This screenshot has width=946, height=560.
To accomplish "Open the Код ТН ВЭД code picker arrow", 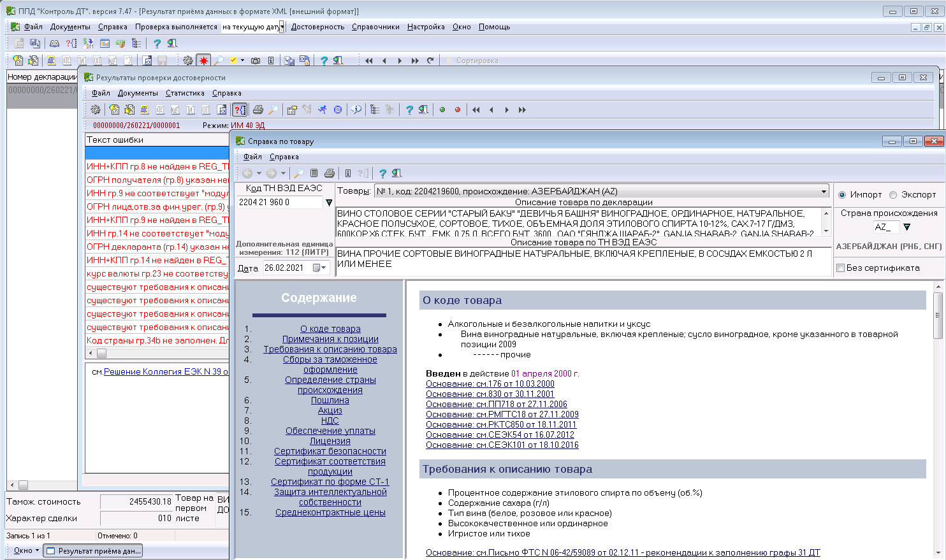I will pyautogui.click(x=329, y=203).
